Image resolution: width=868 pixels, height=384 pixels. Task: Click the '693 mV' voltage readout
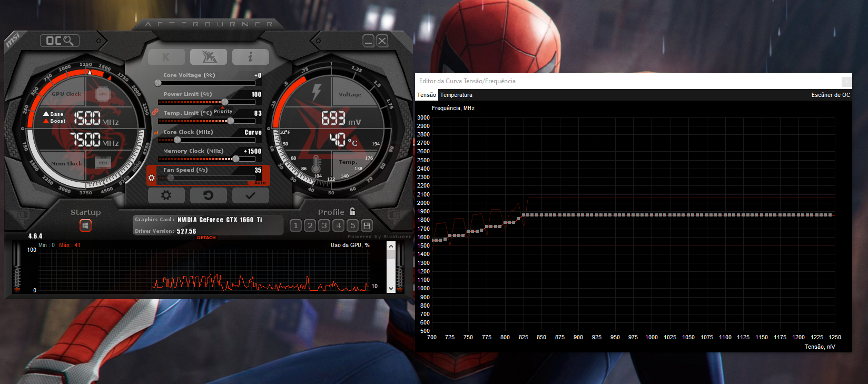coord(341,119)
